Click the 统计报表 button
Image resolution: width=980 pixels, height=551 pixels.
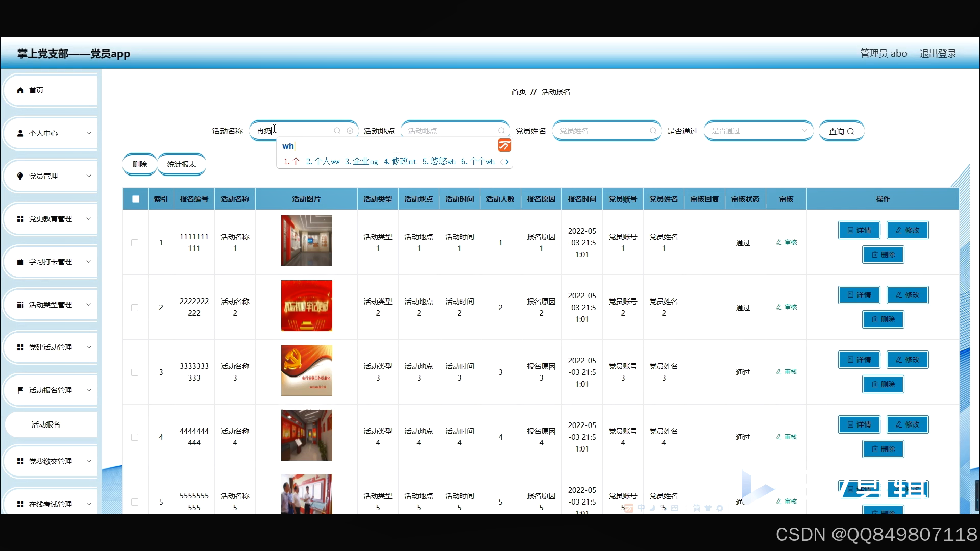coord(182,164)
